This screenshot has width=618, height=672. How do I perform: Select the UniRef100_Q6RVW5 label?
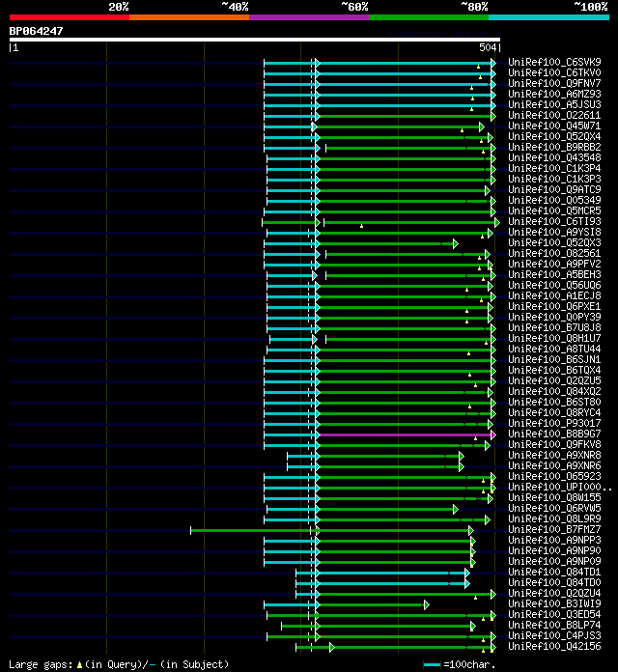[x=554, y=508]
